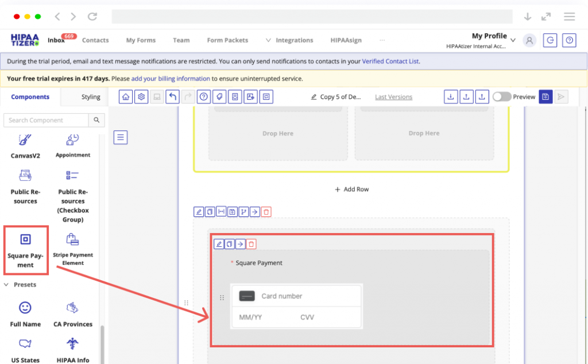Add the Public Resources (Checkbox Group) component
The width and height of the screenshot is (588, 364).
[73, 196]
